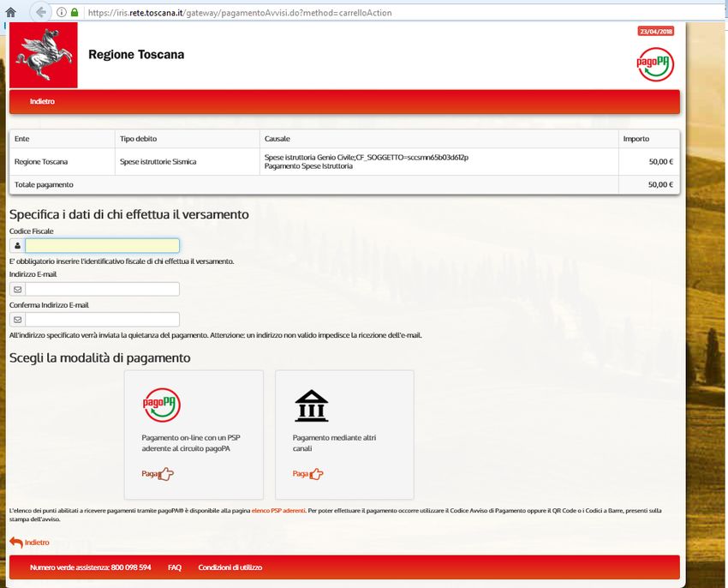Screen dimensions: 728x588
Task: Select Indietro in the top red bar
Action: click(x=42, y=101)
